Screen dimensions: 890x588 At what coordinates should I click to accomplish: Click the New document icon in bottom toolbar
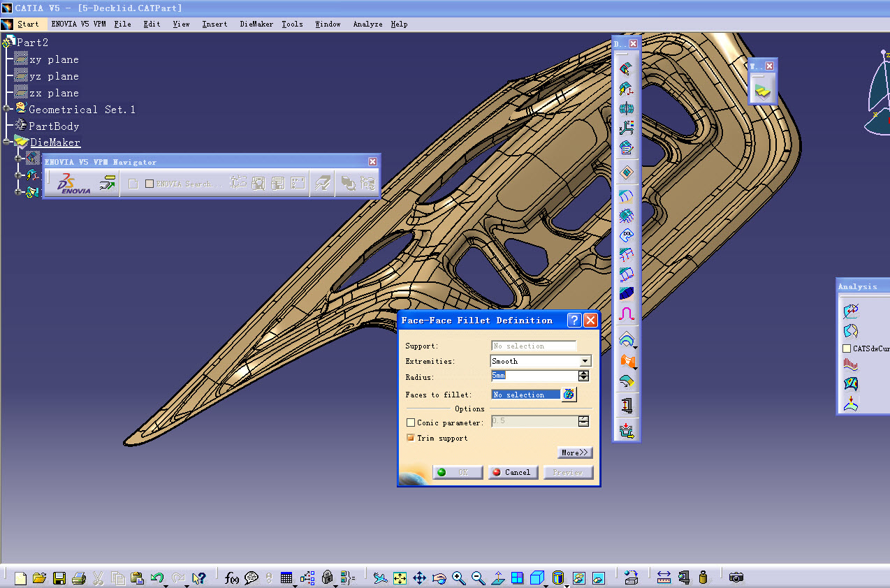click(21, 578)
